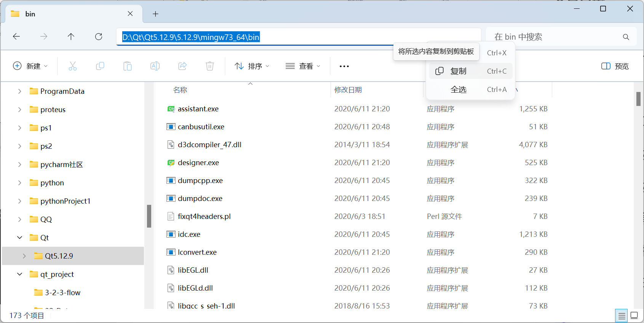The height and width of the screenshot is (323, 644).
Task: Select 3-2-3-flow folder in the tree
Action: (x=62, y=292)
